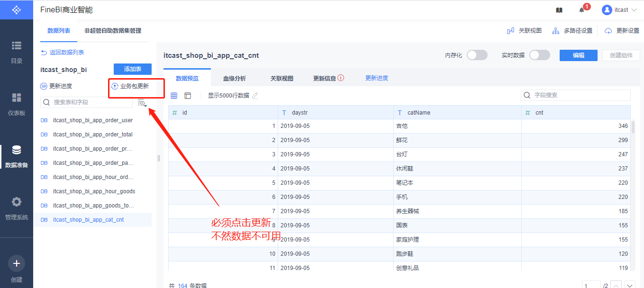Click the 更新设置 cloud icon

(x=608, y=31)
